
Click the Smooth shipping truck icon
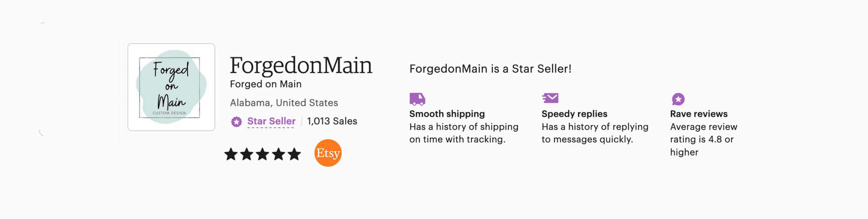coord(417,99)
